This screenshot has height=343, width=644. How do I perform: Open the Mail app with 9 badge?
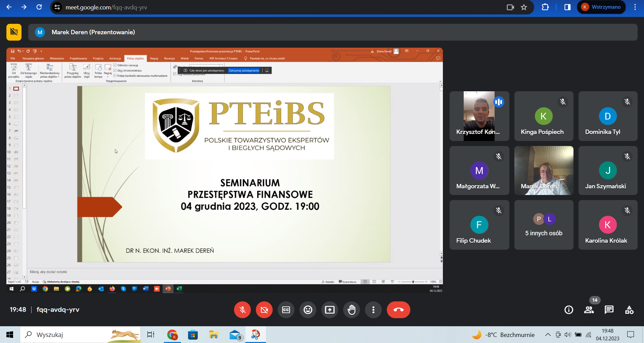click(236, 335)
